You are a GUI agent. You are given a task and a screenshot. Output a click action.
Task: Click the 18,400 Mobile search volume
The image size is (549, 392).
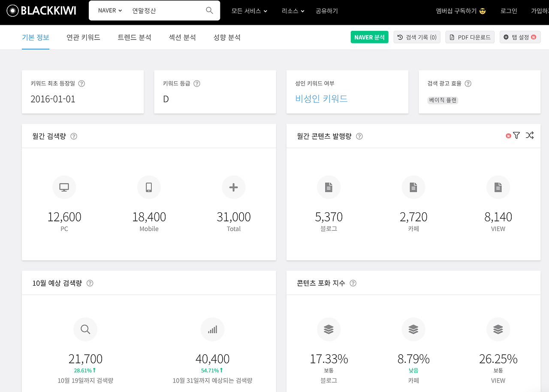click(149, 217)
